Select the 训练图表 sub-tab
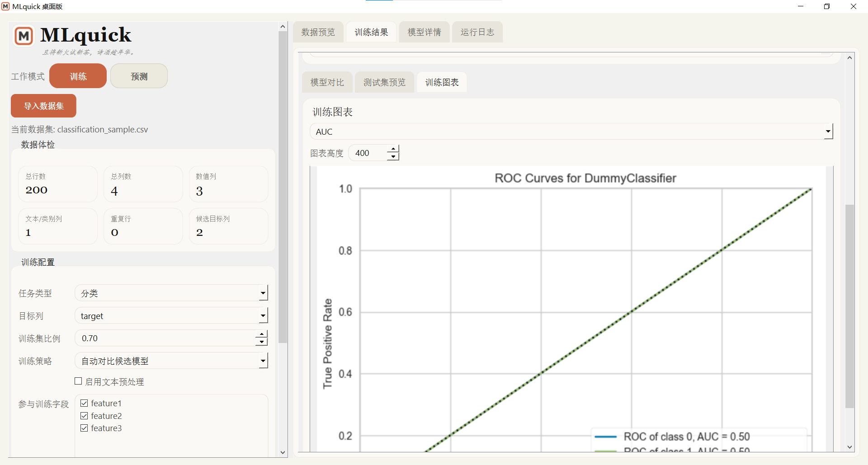868x465 pixels. 442,82
